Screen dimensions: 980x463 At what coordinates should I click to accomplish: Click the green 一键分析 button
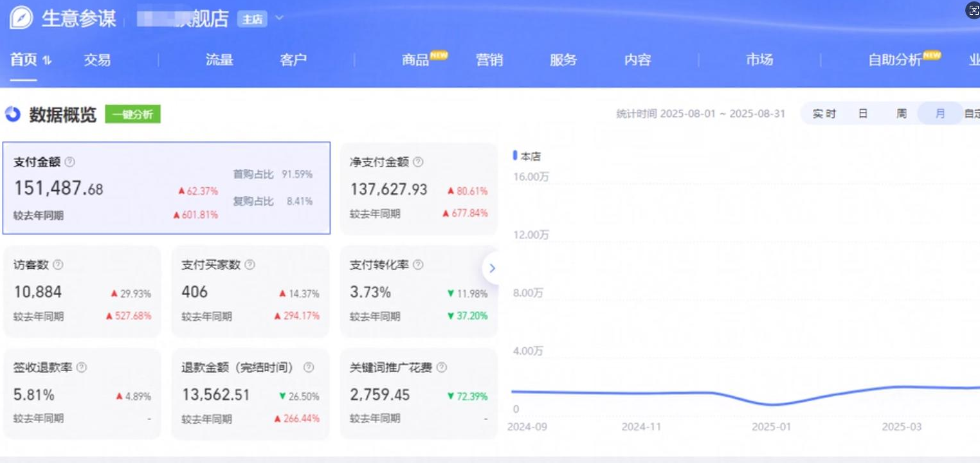point(132,114)
